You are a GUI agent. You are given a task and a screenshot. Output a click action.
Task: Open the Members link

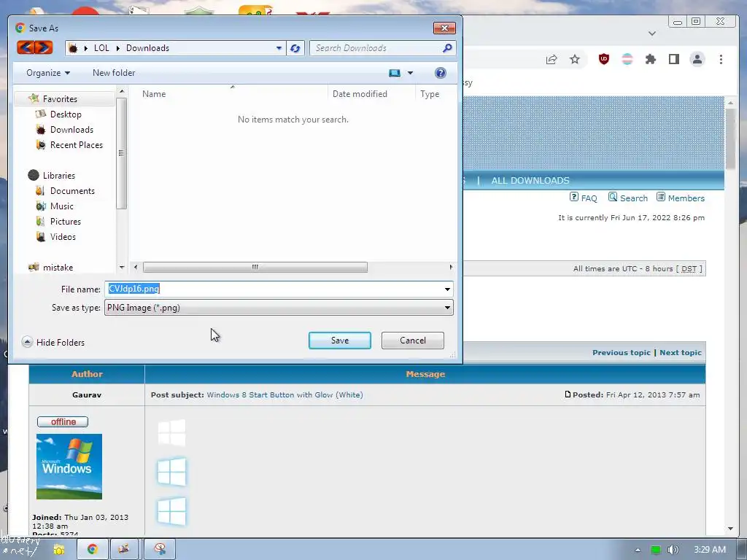pos(681,198)
